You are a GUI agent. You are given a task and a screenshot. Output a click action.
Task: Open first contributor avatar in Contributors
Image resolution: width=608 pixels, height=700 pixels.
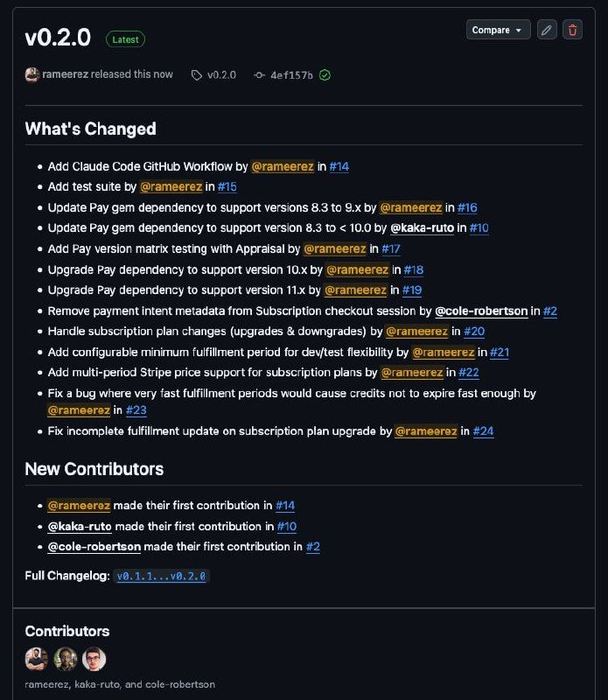[37, 659]
